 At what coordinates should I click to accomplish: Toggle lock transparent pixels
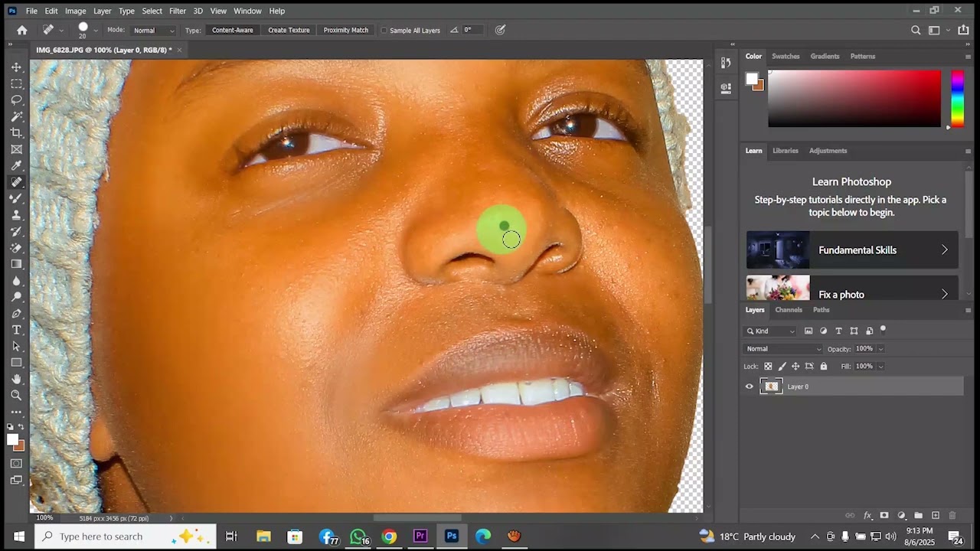click(x=768, y=367)
